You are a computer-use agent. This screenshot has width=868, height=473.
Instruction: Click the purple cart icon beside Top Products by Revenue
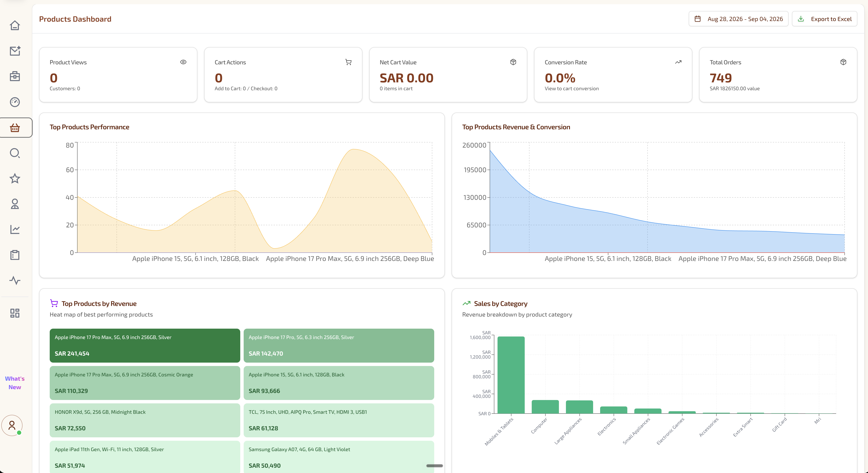(54, 303)
